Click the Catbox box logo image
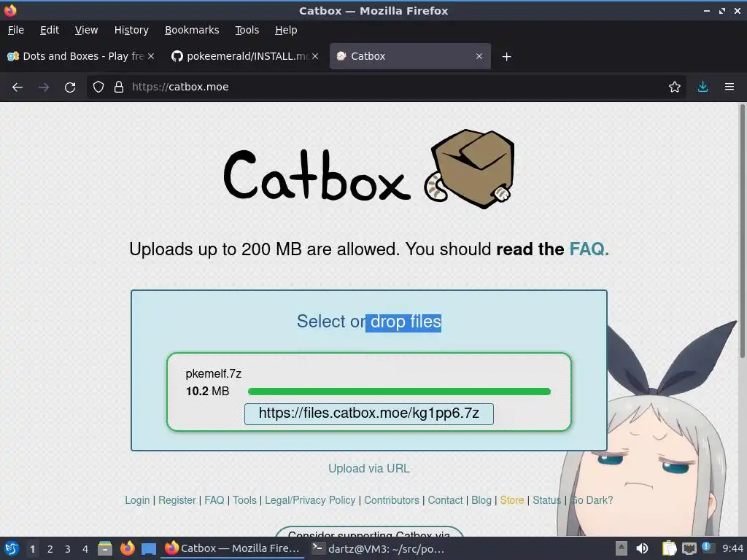The width and height of the screenshot is (747, 560). pos(470,168)
